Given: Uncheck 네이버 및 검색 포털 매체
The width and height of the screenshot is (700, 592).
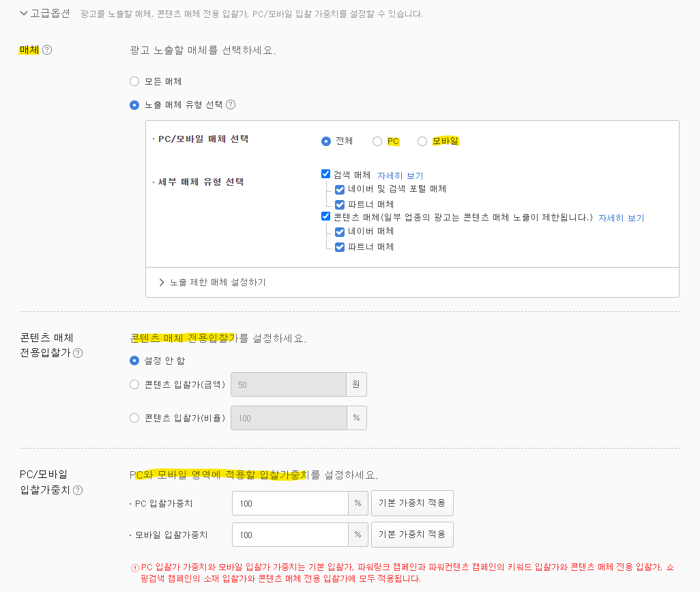Looking at the screenshot, I should coord(340,189).
